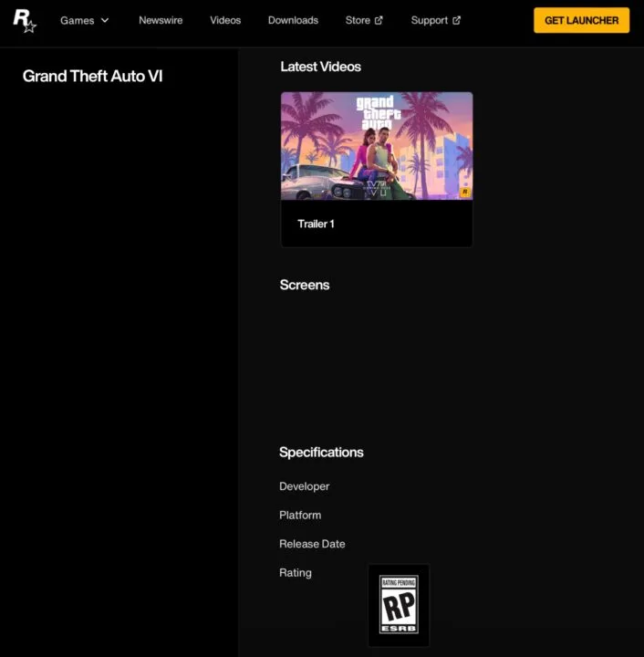This screenshot has height=657, width=644.
Task: Click the Grand Theft Auto VI heading
Action: pyautogui.click(x=92, y=76)
